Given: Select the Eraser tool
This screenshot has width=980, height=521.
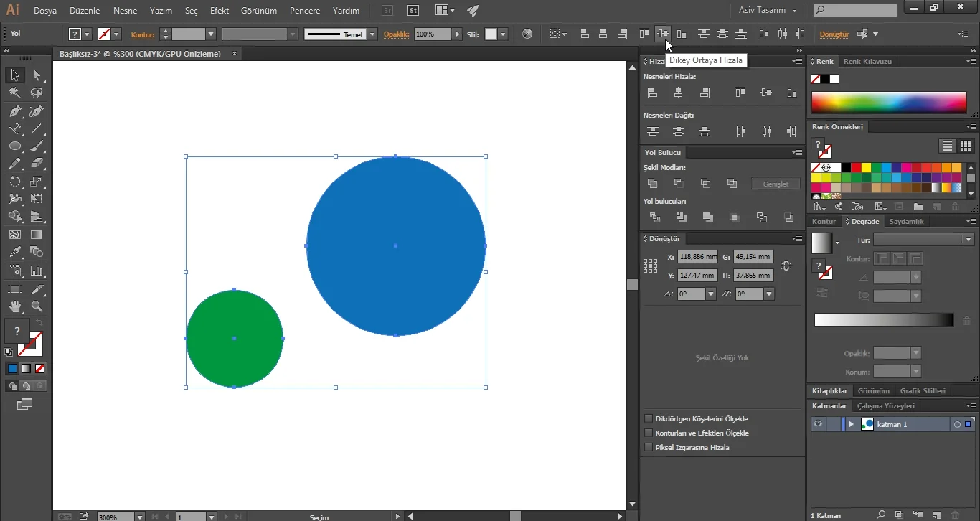Looking at the screenshot, I should [37, 164].
